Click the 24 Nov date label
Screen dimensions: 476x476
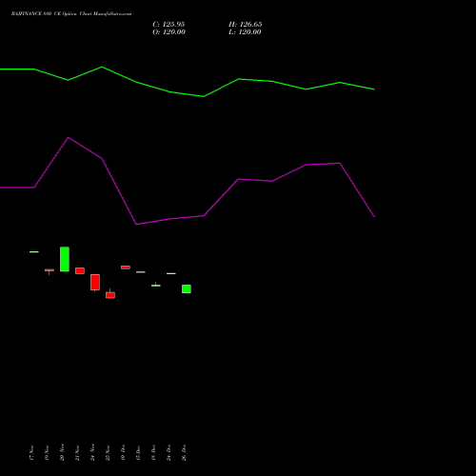(92, 452)
